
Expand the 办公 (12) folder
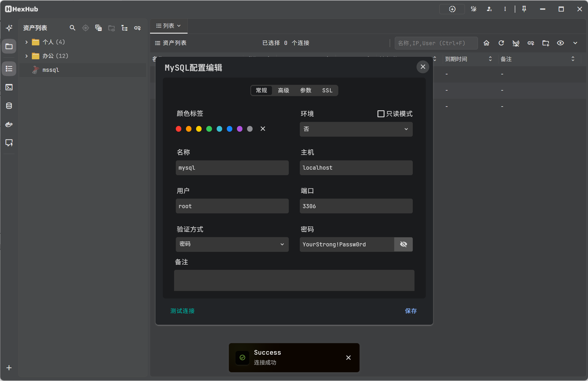[x=26, y=56]
